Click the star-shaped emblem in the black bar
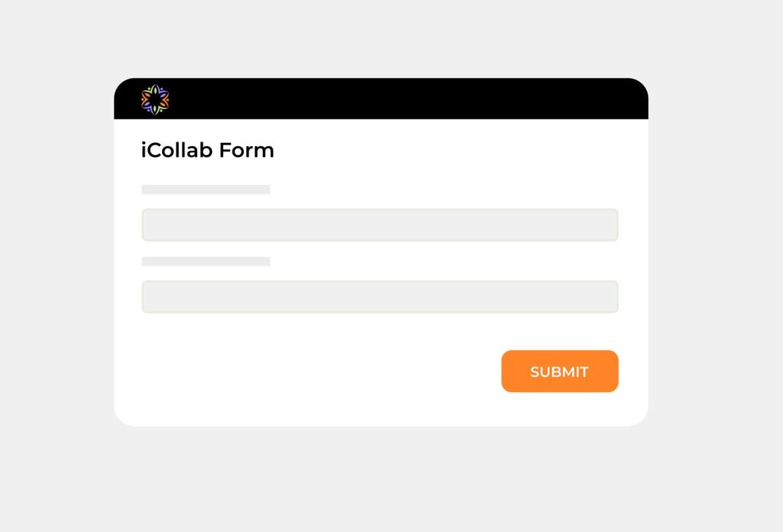The image size is (783, 532). [x=155, y=99]
